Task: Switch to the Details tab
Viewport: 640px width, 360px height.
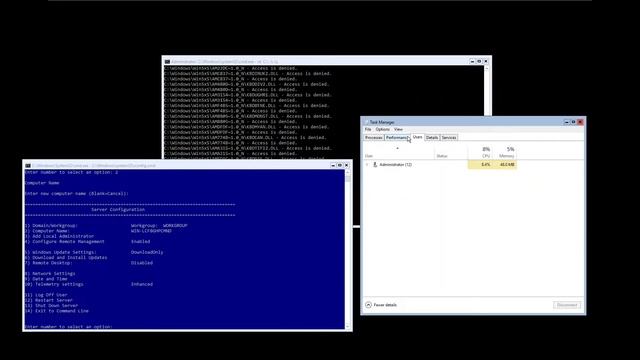Action: click(x=432, y=138)
